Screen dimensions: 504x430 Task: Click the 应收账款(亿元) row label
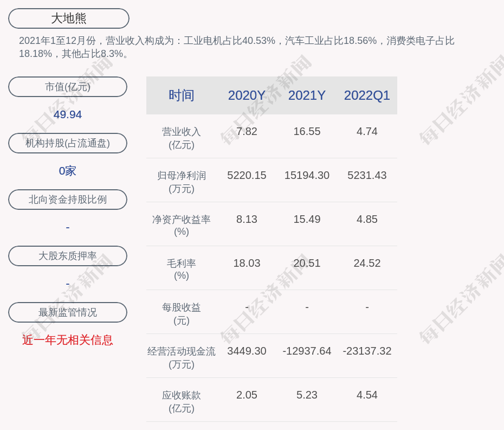coord(182,402)
